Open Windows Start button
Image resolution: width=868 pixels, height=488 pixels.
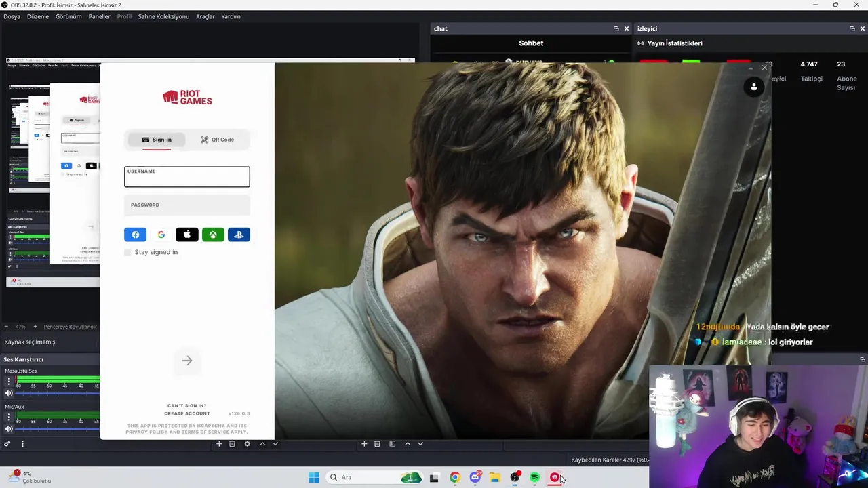pyautogui.click(x=314, y=477)
